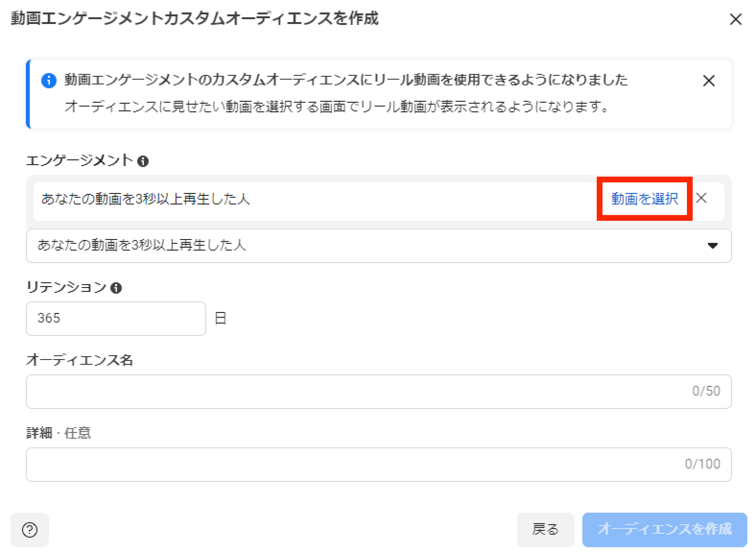Click the engagement dropdown caret arrow
This screenshot has width=756, height=552.
pos(712,246)
